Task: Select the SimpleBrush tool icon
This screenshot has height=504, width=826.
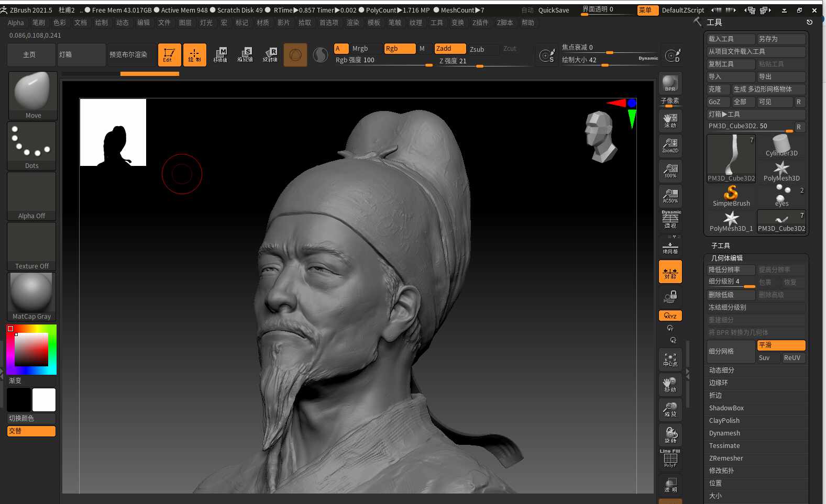Action: [x=731, y=196]
